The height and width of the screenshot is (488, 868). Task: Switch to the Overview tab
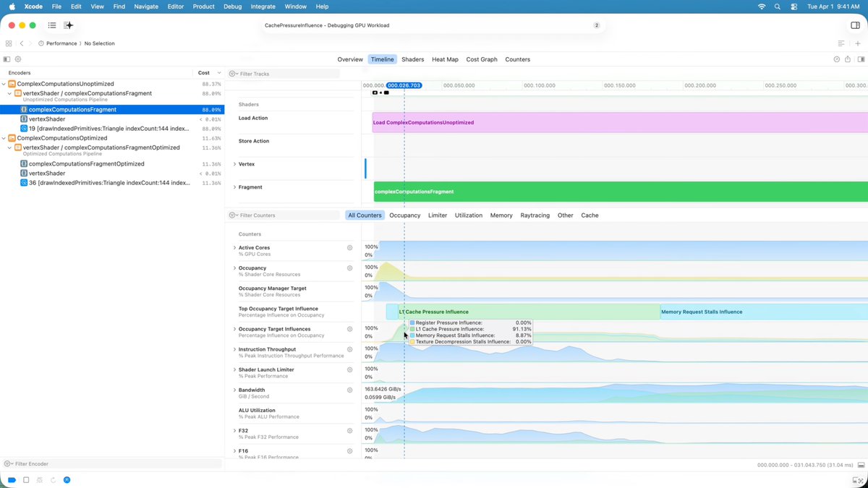(x=350, y=59)
